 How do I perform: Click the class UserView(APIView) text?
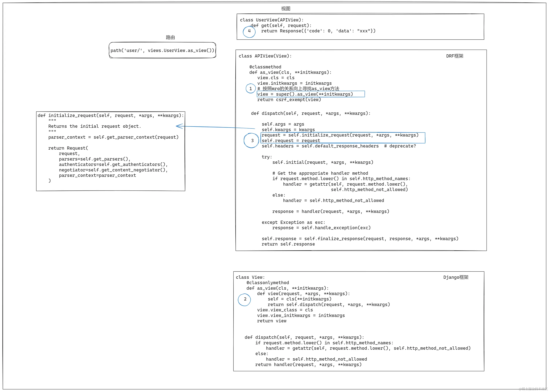coord(272,20)
